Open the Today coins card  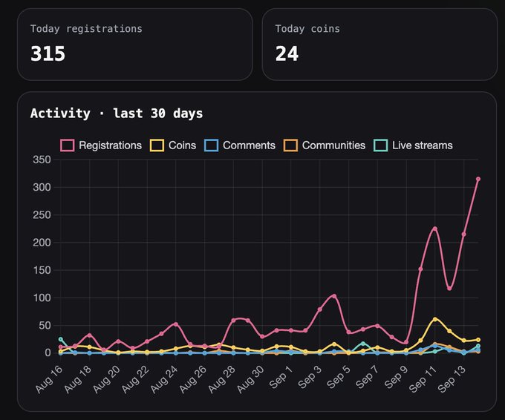[379, 45]
